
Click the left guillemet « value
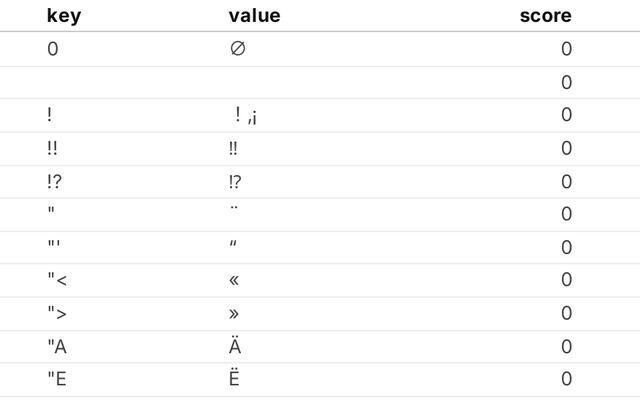click(x=234, y=280)
